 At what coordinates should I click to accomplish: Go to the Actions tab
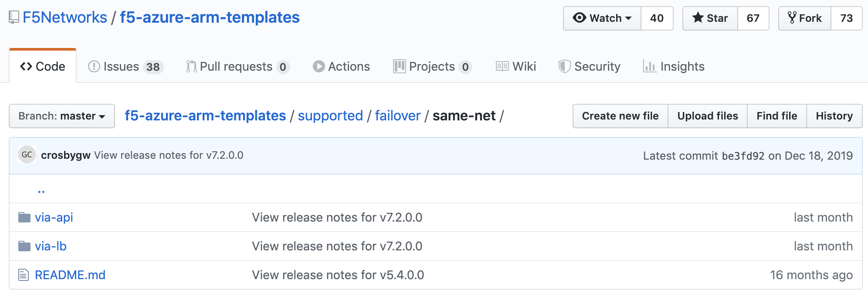point(342,66)
